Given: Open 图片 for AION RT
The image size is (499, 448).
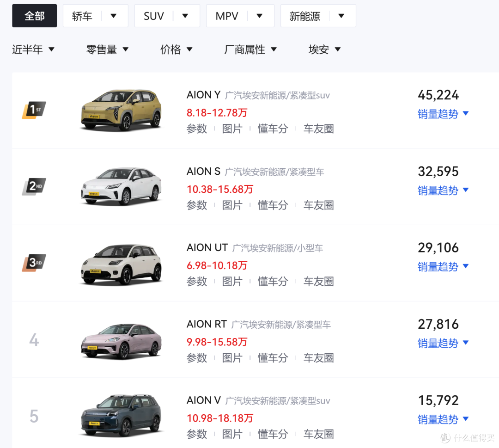Looking at the screenshot, I should click(x=232, y=357).
